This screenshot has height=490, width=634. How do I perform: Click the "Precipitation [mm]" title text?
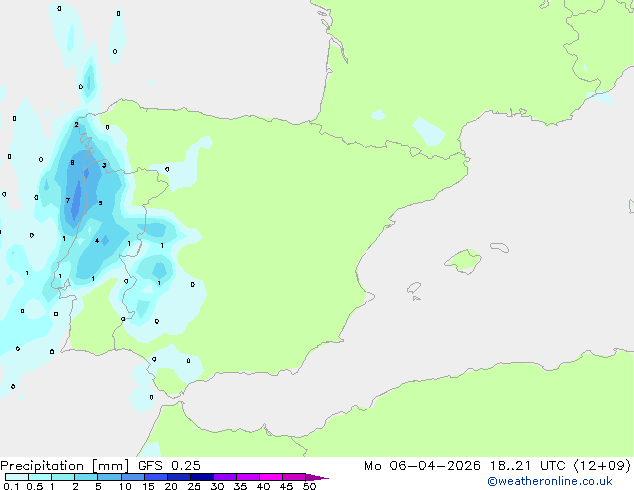[x=65, y=466]
